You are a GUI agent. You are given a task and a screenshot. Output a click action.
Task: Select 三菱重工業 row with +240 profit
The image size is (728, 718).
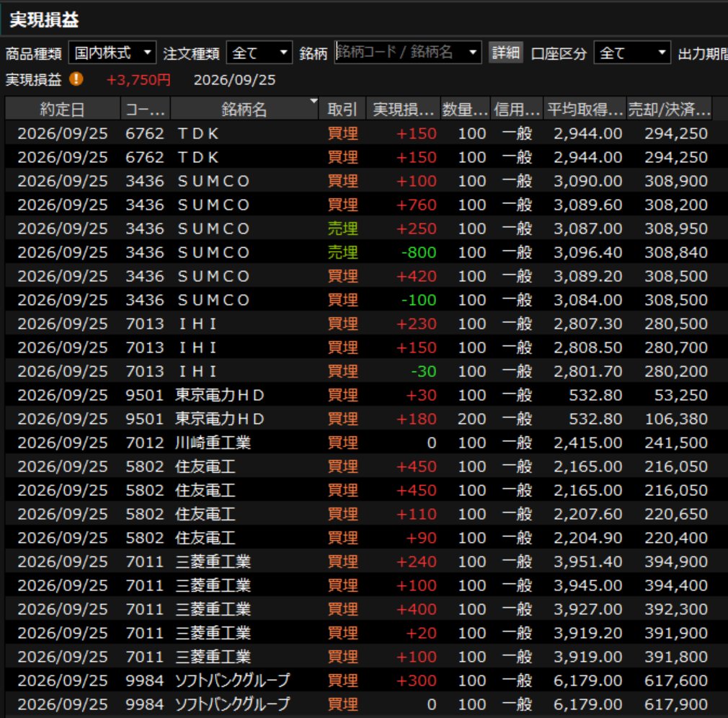point(358,561)
